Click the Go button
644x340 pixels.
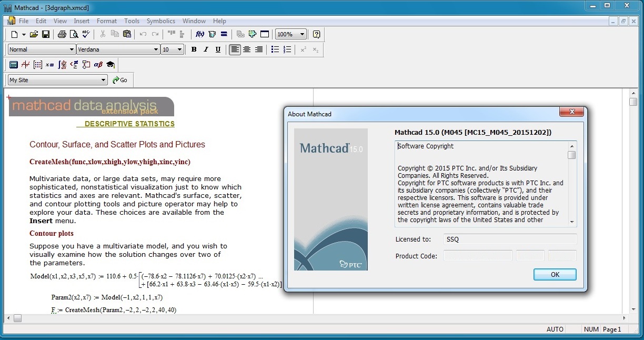point(120,80)
